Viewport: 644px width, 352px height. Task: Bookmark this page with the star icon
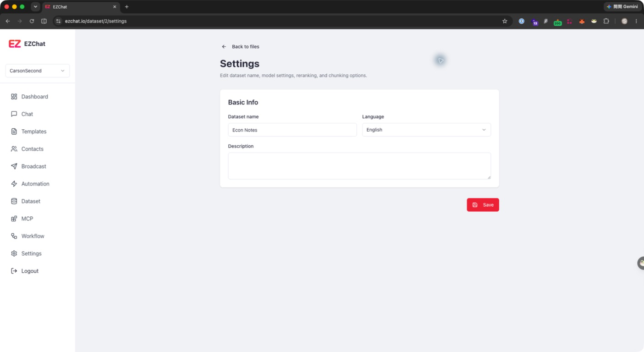pyautogui.click(x=505, y=21)
